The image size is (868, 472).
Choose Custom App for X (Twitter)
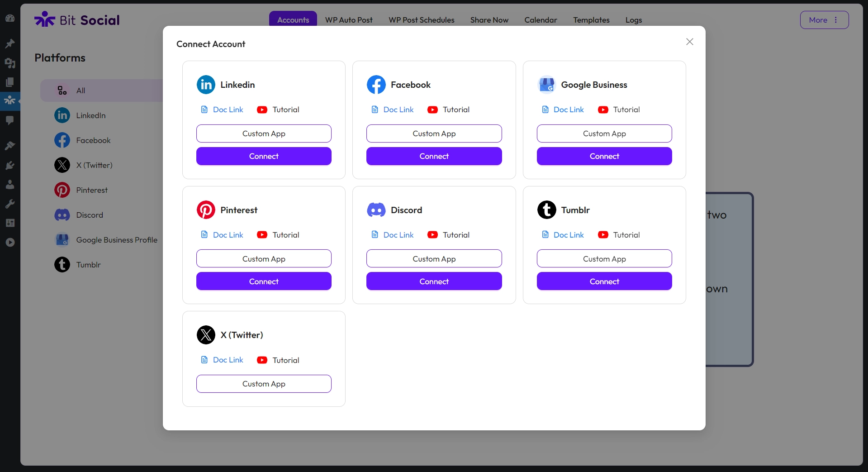(264, 384)
